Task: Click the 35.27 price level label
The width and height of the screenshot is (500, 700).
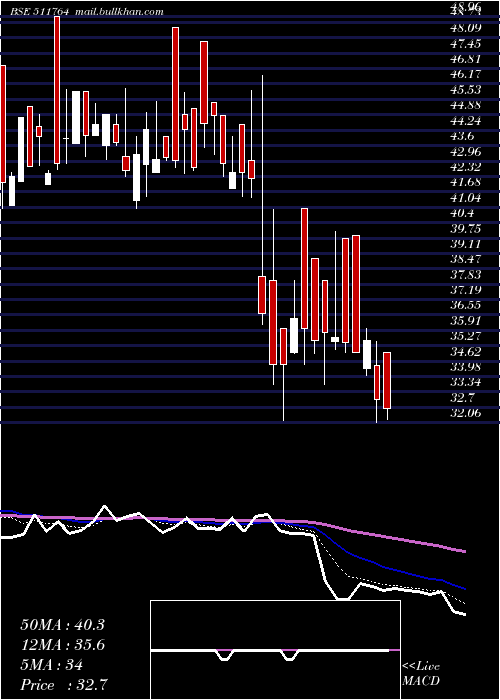Action: coord(466,337)
